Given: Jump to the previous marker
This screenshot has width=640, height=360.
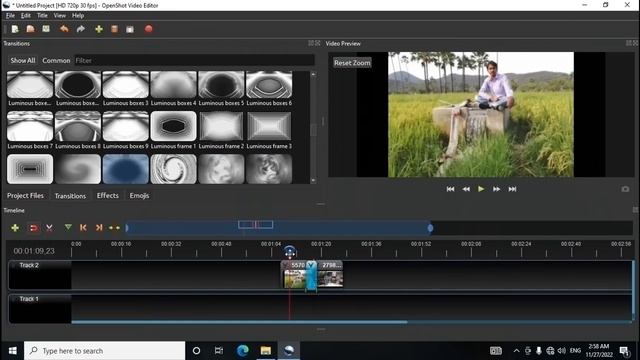Looking at the screenshot, I should tap(83, 228).
